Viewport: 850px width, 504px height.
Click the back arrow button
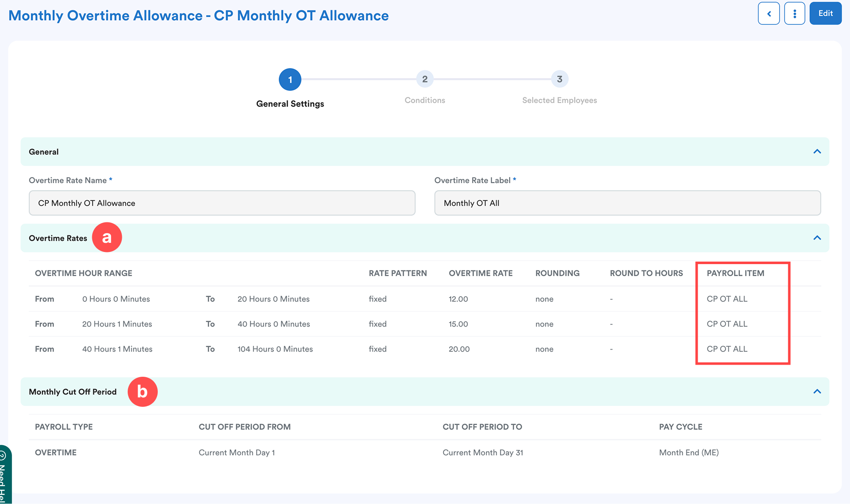tap(769, 14)
